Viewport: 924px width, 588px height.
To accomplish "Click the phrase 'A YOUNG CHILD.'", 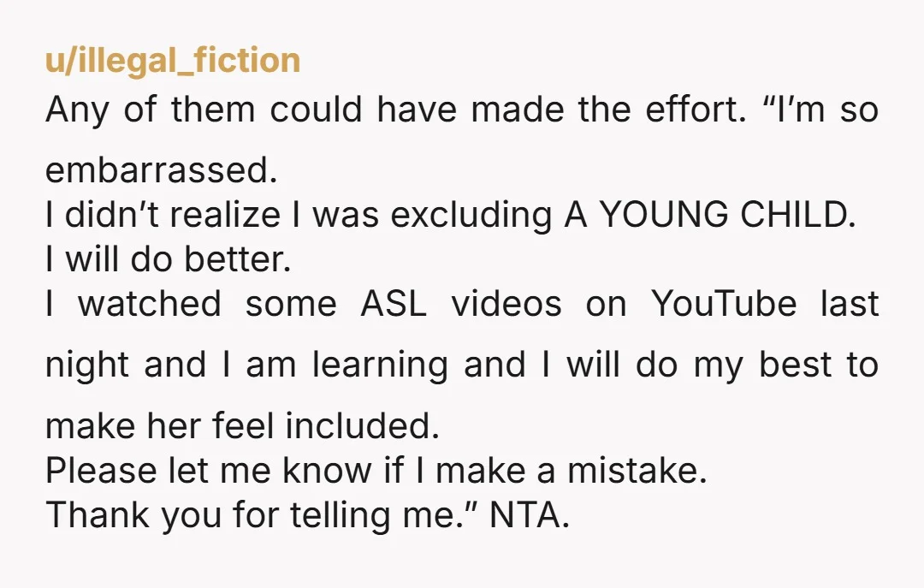I will [710, 214].
